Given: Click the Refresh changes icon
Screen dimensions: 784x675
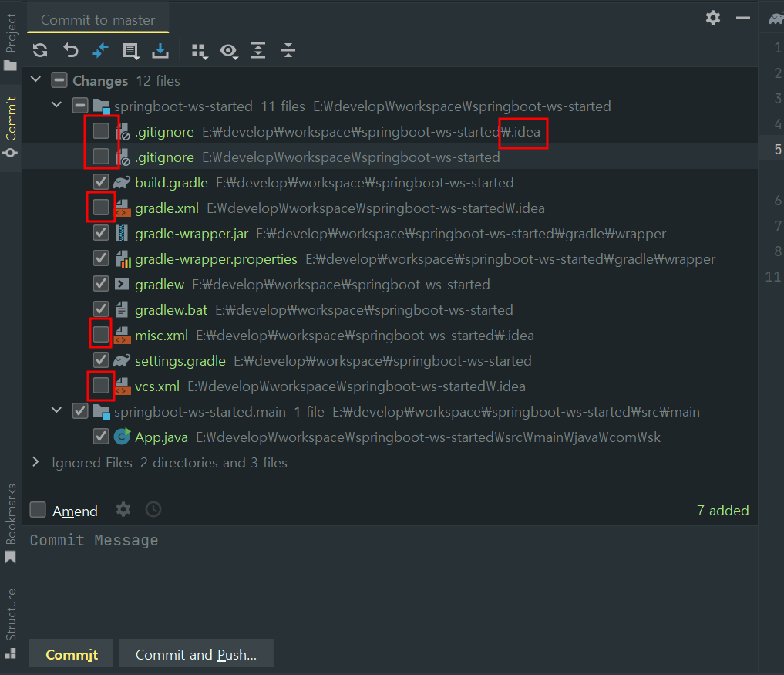Looking at the screenshot, I should [41, 51].
